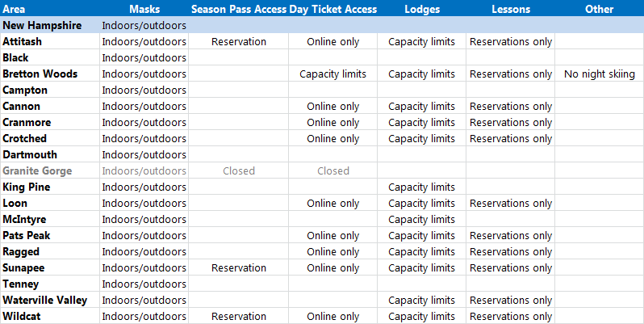Click Sunapee's season pass "Reservation" cell
The width and height of the screenshot is (644, 324).
238,267
